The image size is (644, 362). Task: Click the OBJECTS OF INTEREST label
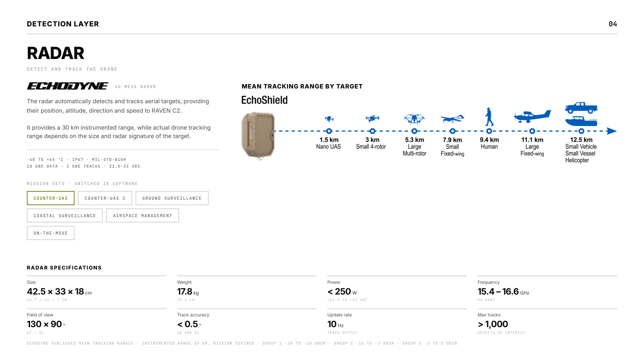(x=501, y=333)
